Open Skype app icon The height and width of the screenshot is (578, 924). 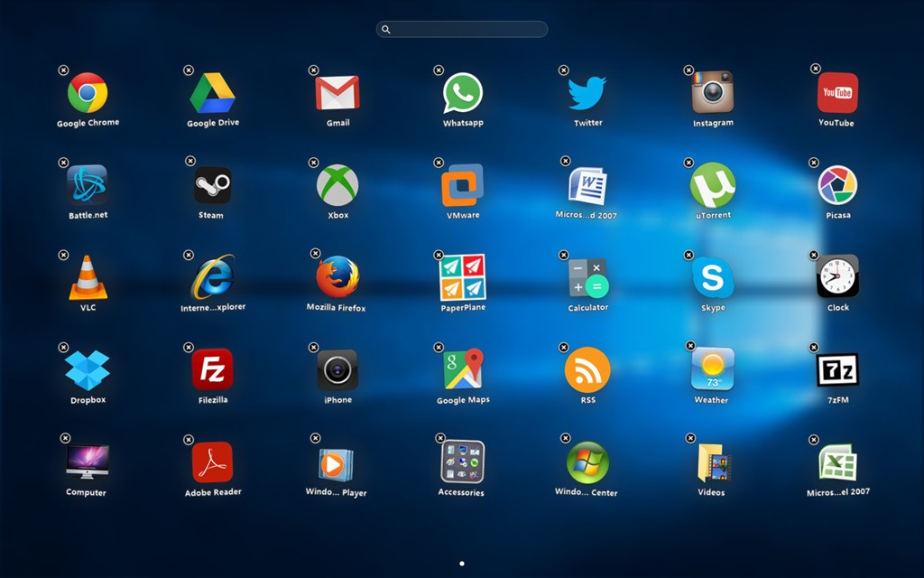713,277
